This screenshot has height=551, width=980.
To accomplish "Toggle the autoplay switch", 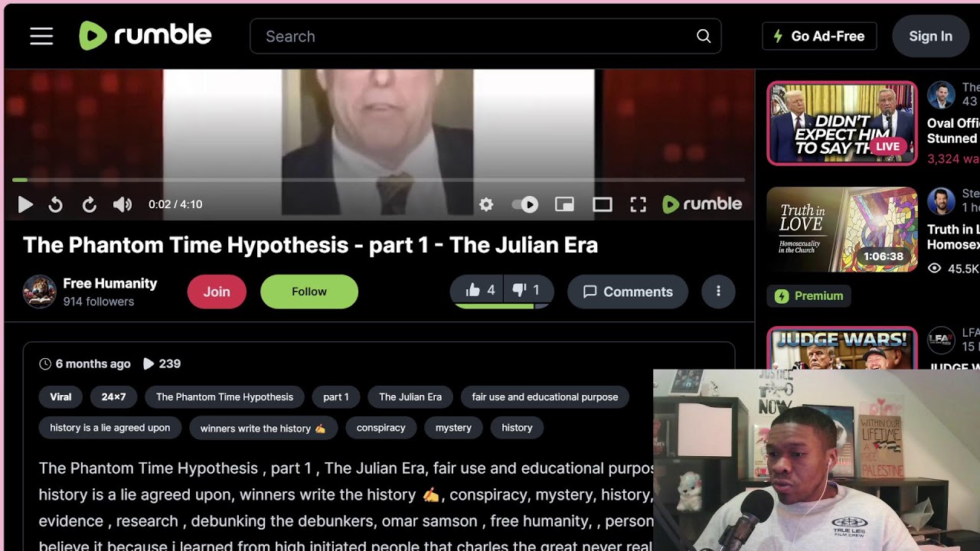I will (525, 204).
